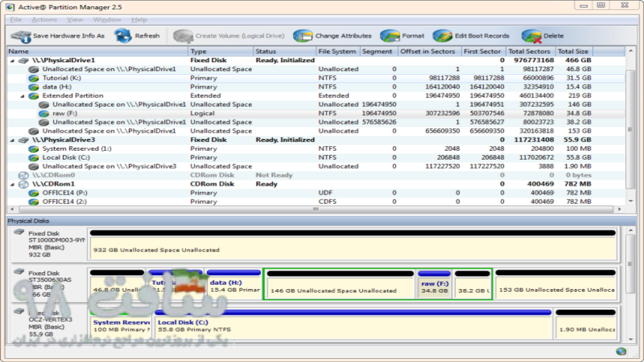Select the 932 GB Unallocated Space block
This screenshot has height=362, width=644.
click(352, 244)
